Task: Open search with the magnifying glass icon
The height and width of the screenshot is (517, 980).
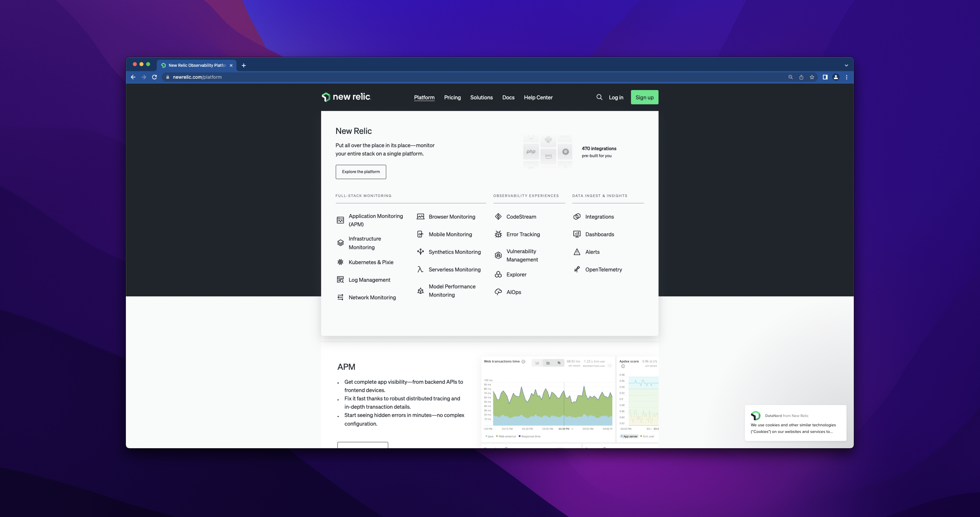Action: pos(599,97)
